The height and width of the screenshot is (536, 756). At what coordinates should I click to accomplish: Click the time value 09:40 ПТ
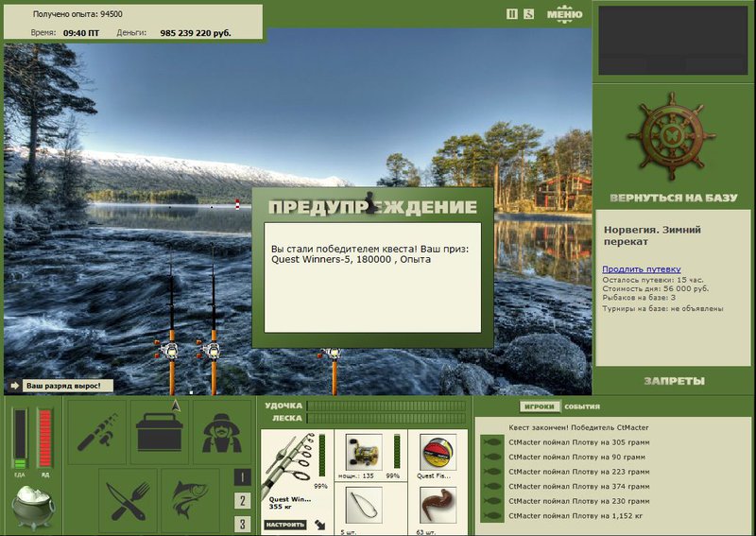[81, 33]
